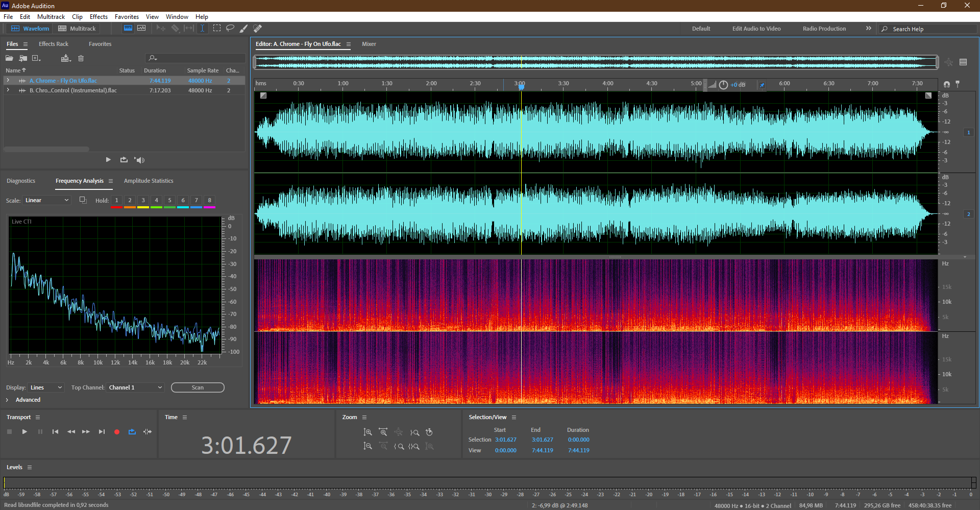Click the fade-out handle on waveform

point(928,95)
